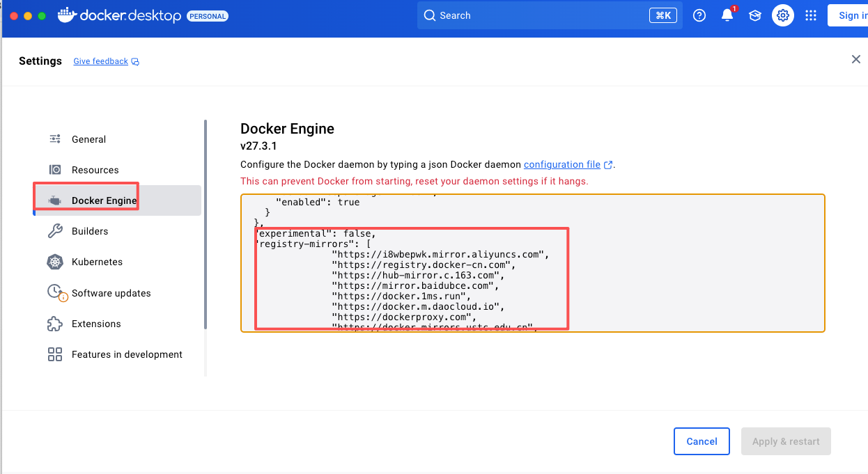Click the macOS yellow minimize button
The width and height of the screenshot is (868, 474).
click(28, 15)
